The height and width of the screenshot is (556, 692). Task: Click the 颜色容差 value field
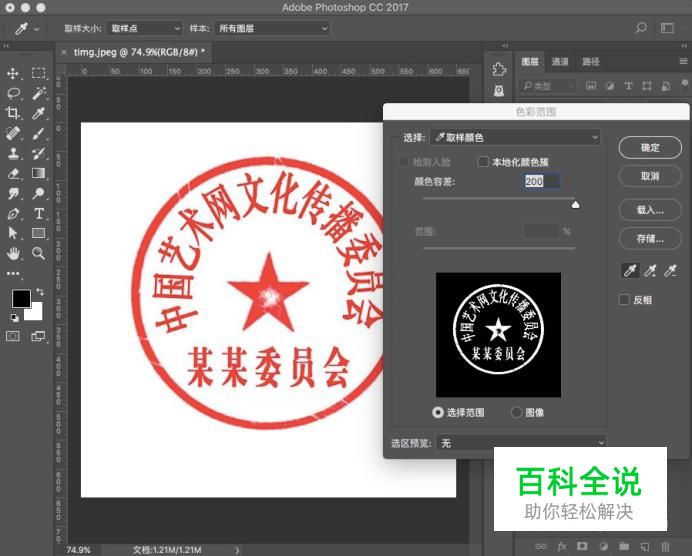pyautogui.click(x=541, y=181)
